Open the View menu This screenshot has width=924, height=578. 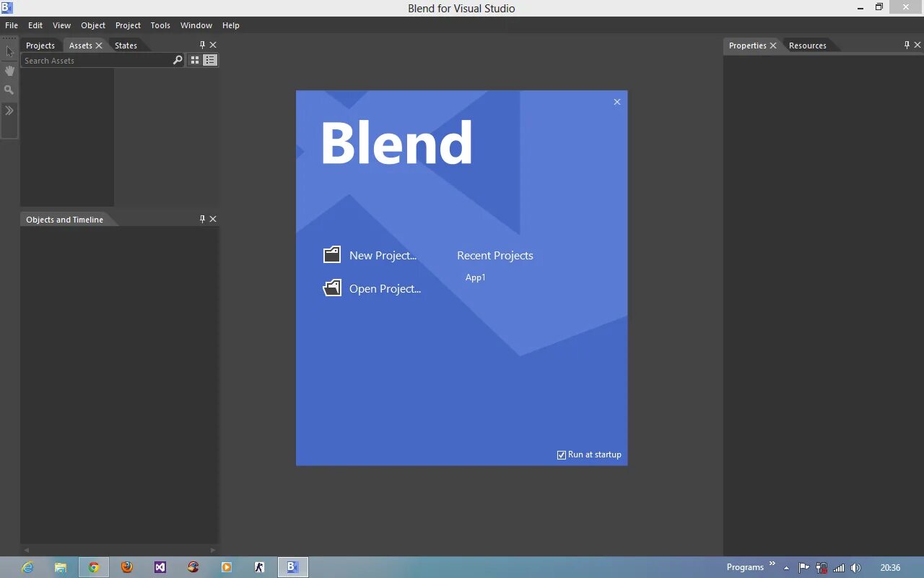pos(61,25)
